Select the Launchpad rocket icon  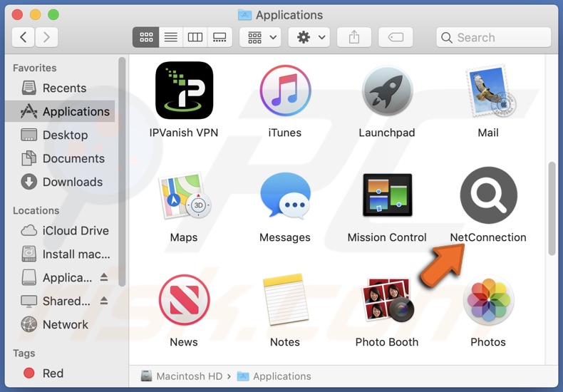click(x=387, y=91)
